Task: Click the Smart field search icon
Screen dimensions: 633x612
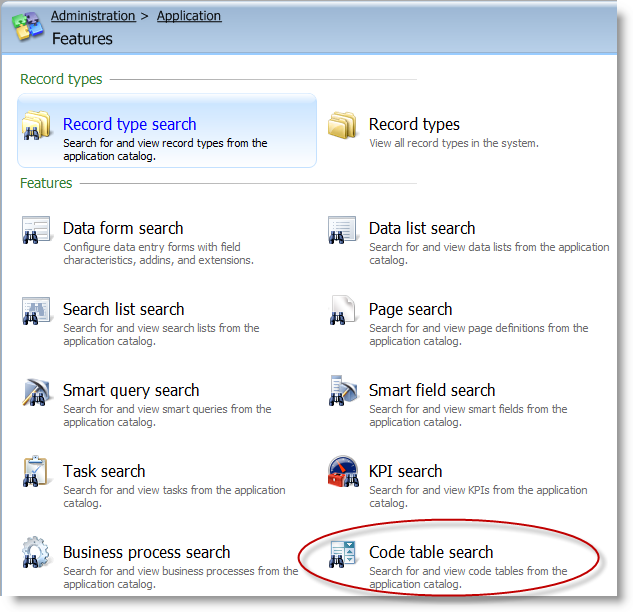Action: click(x=342, y=390)
